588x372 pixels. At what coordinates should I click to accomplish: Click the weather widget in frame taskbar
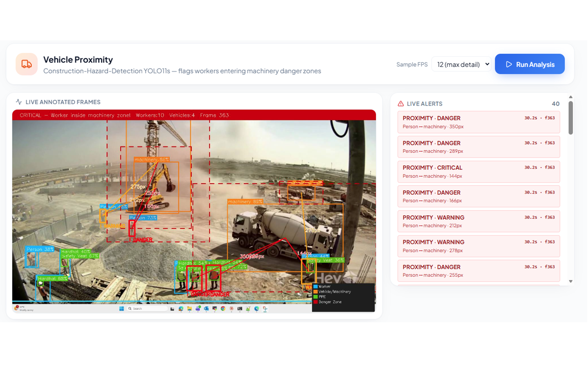point(24,309)
